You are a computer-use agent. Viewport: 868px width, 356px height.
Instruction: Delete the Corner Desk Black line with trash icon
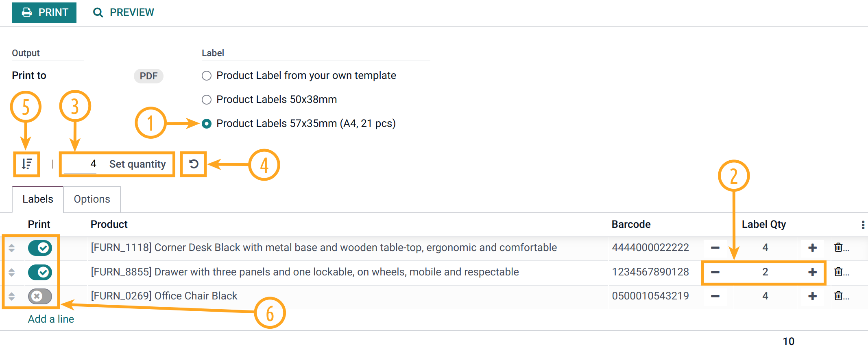(839, 248)
